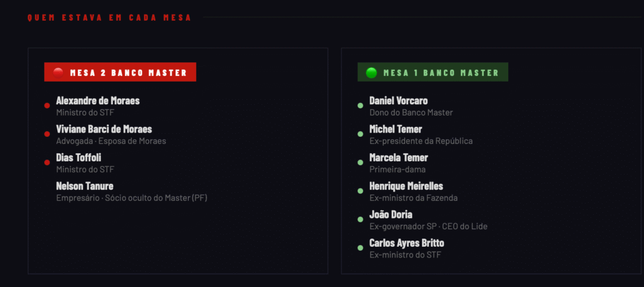The height and width of the screenshot is (287, 644).
Task: Click green bullet next to Michel Temer
Action: 360,134
